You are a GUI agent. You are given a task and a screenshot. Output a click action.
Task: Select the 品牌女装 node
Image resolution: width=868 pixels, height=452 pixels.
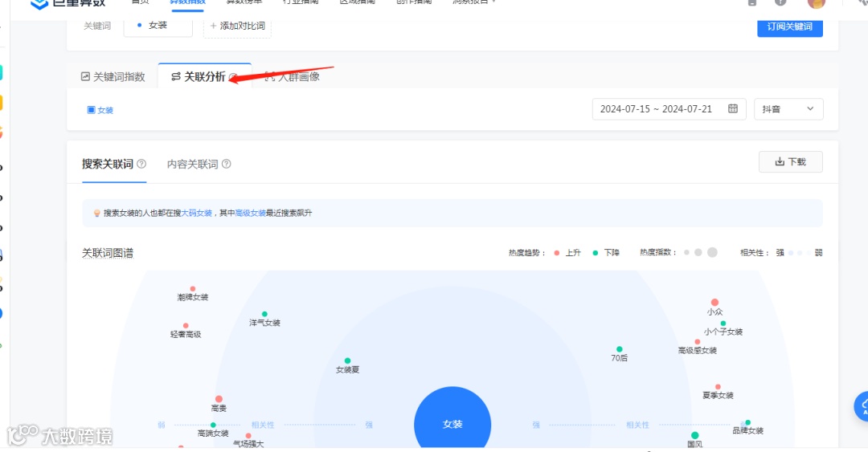click(x=748, y=422)
